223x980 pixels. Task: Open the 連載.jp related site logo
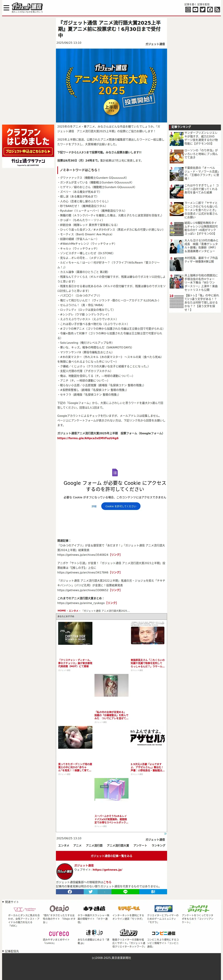click(94, 933)
